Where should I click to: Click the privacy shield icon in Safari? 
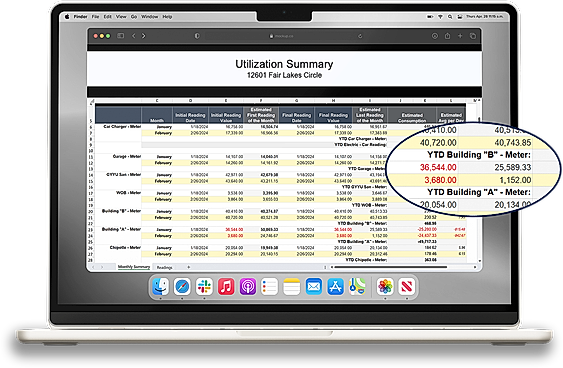(x=197, y=36)
